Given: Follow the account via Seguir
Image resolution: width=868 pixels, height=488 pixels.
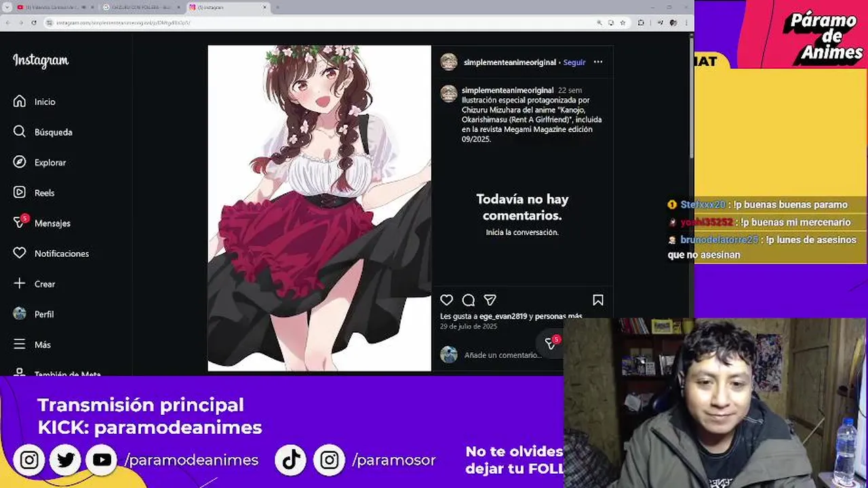Looking at the screenshot, I should 574,62.
